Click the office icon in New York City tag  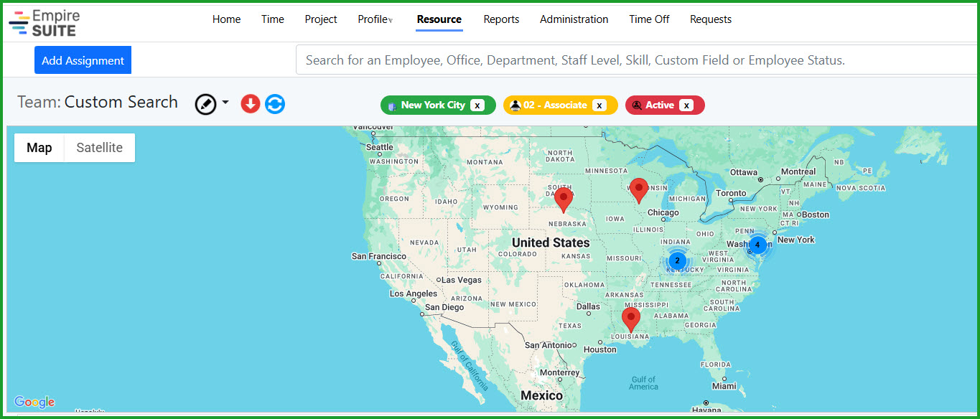coord(392,105)
